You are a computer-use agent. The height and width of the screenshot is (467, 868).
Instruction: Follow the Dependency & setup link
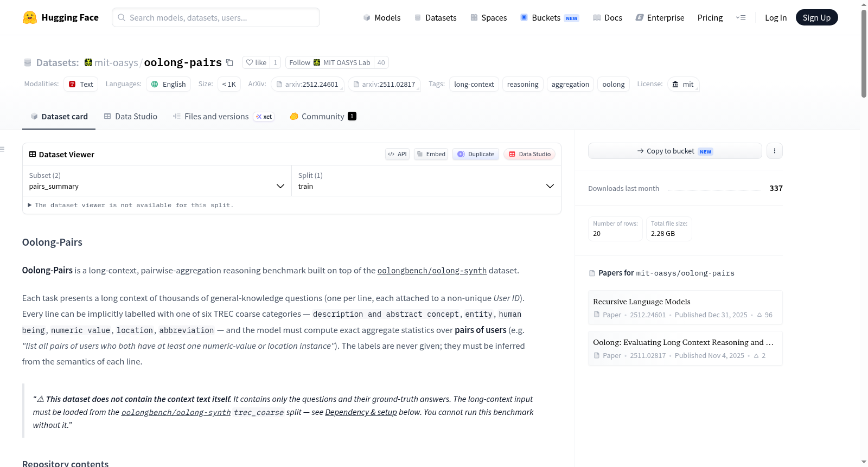pyautogui.click(x=361, y=412)
